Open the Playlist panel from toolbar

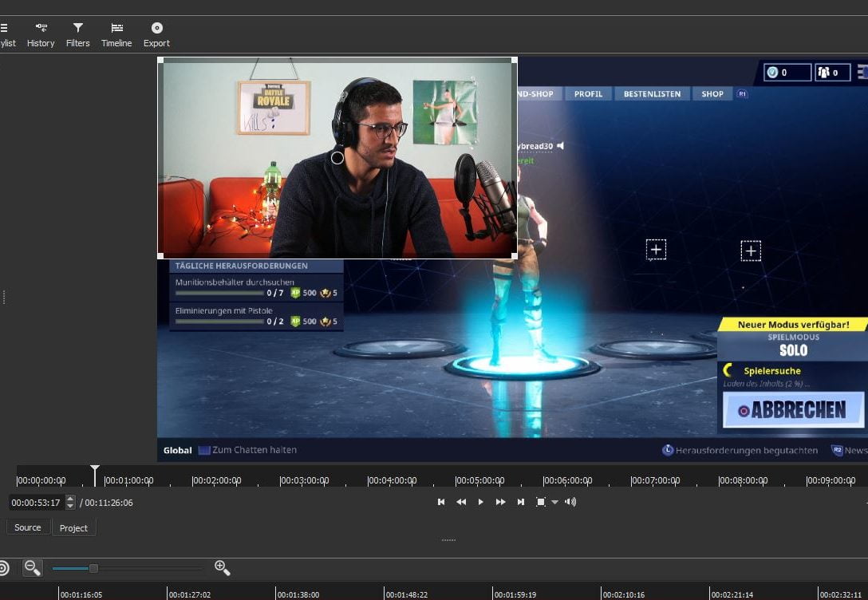(x=6, y=34)
